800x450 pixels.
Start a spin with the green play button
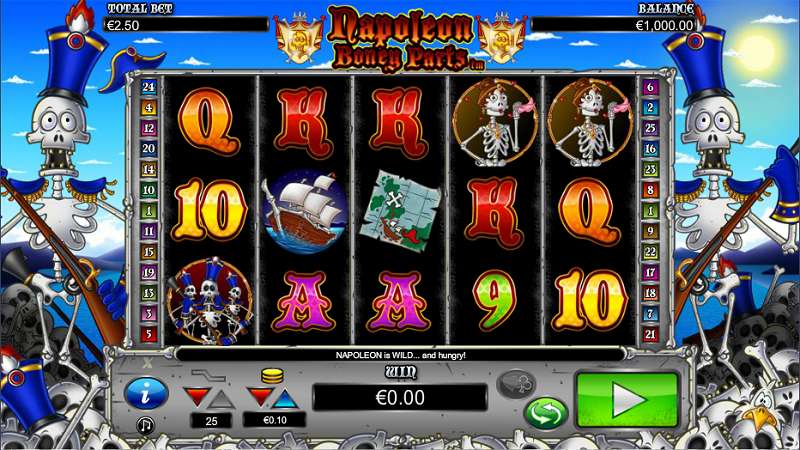628,400
